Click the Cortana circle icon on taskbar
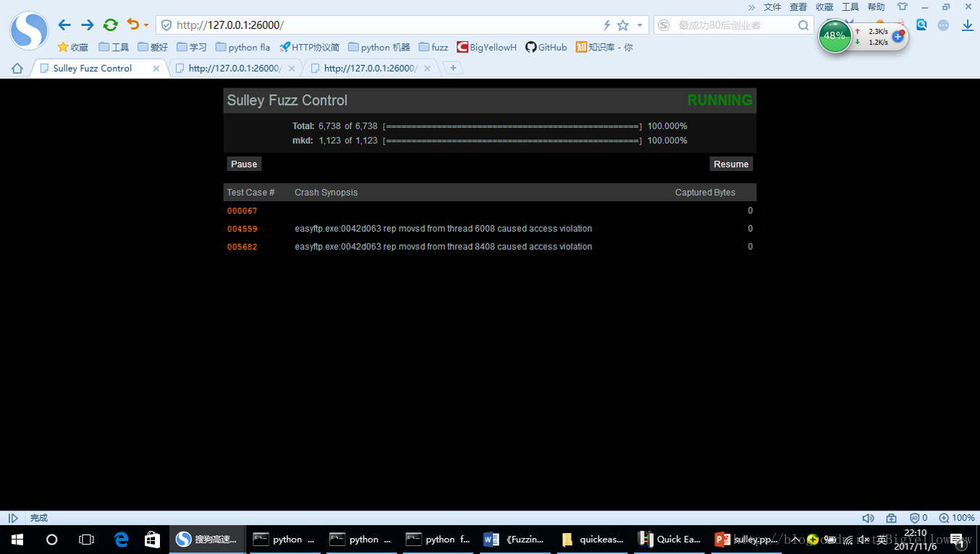980x554 pixels. (51, 540)
